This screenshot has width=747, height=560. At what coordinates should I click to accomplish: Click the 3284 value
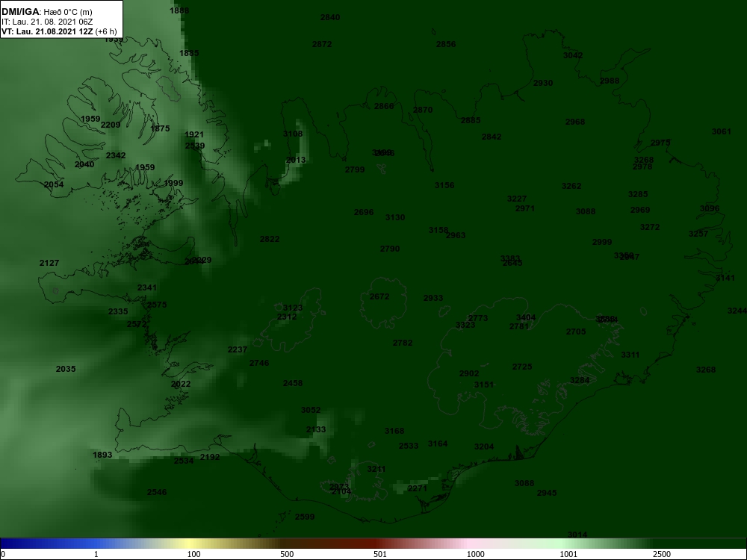(580, 380)
